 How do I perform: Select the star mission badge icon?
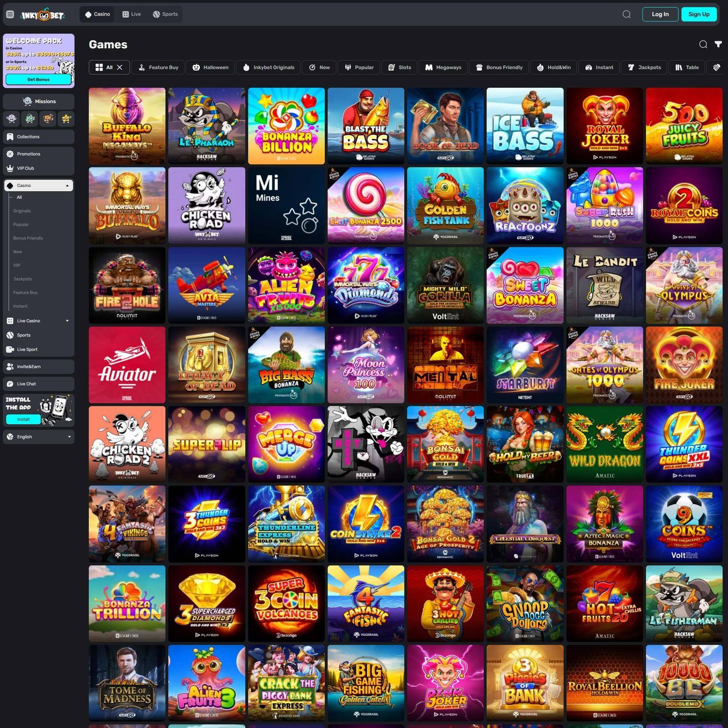click(66, 119)
